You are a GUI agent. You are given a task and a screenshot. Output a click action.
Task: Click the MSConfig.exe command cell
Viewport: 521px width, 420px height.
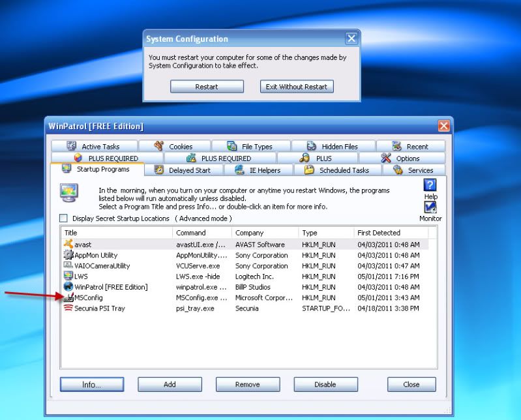[201, 298]
